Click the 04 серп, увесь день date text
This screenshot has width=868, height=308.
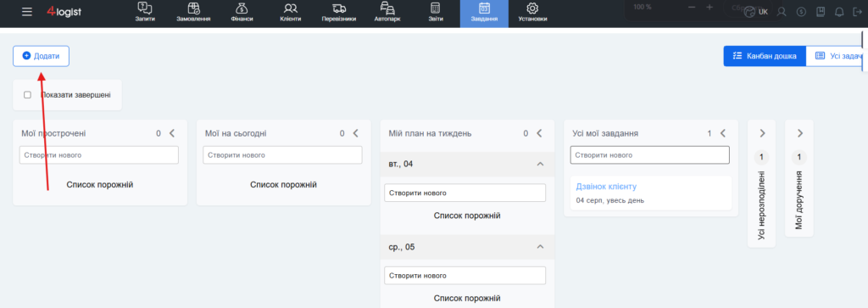(x=610, y=200)
